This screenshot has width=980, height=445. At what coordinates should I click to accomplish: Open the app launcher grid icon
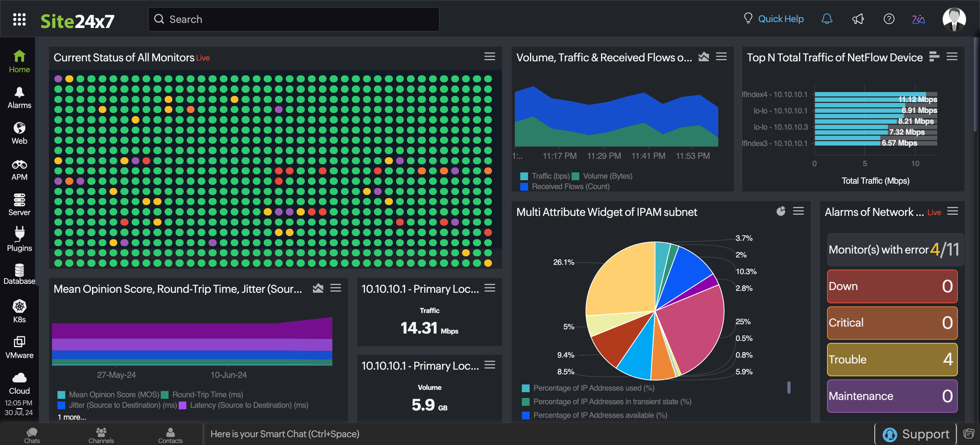[19, 19]
